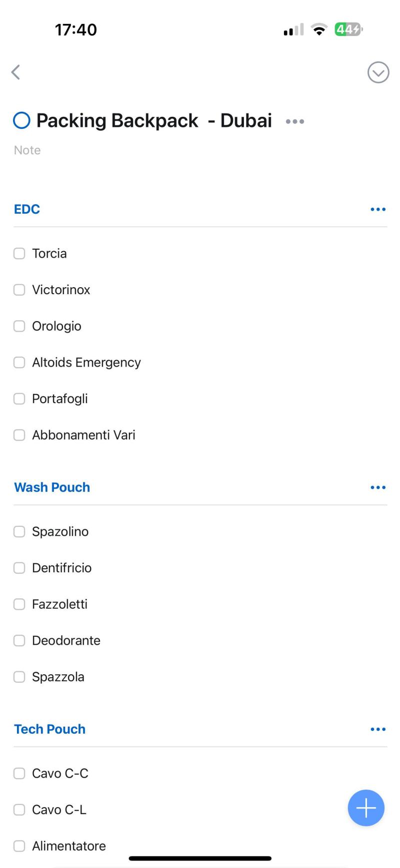Open the EDC section three-dot menu
The width and height of the screenshot is (400, 868).
[x=378, y=209]
